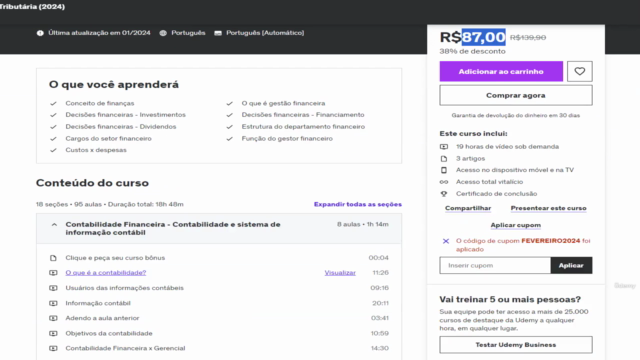Expand all sections with Expandir todas as seções
The image size is (640, 360).
pyautogui.click(x=358, y=204)
